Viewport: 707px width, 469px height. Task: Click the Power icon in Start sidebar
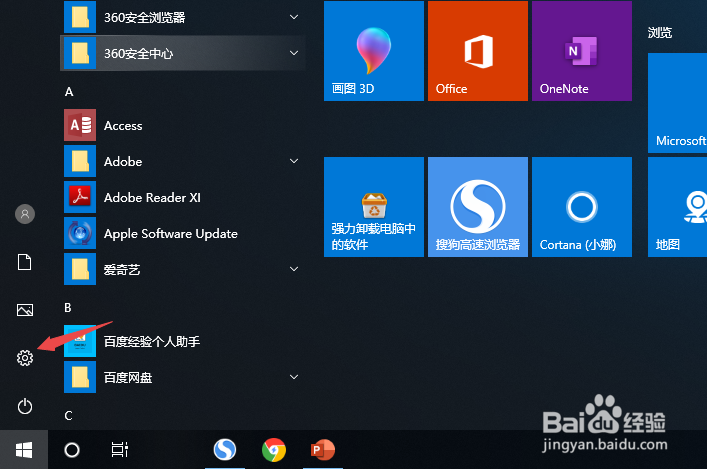[x=25, y=406]
